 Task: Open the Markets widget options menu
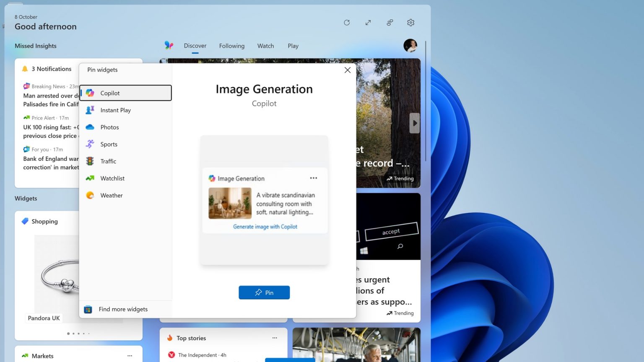point(130,355)
